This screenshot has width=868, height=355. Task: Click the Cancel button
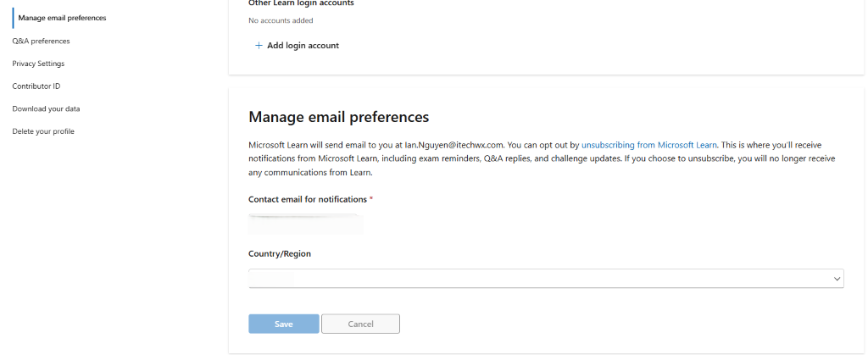tap(360, 324)
